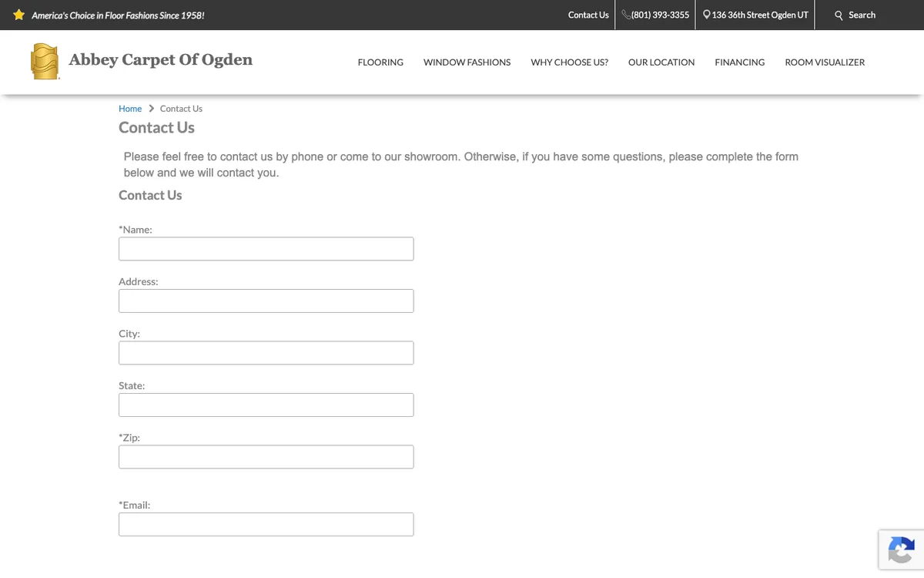Click the gold star icon in top bar
Image resolution: width=924 pixels, height=578 pixels.
(x=18, y=15)
